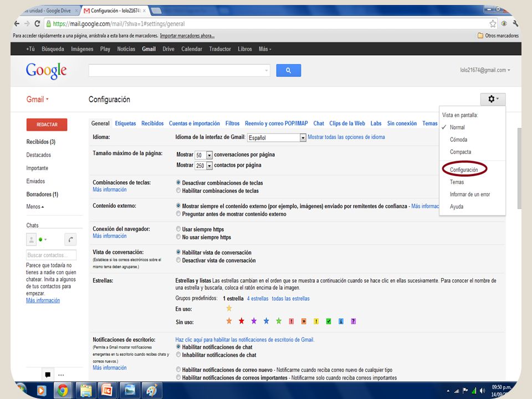Image resolution: width=532 pixels, height=399 pixels.
Task: Select the blue info icon
Action: (x=341, y=321)
